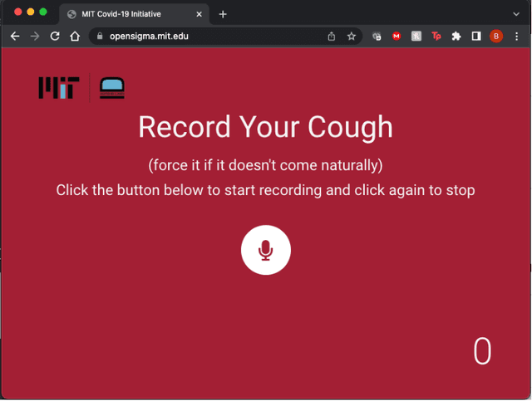Open the browser home page
The width and height of the screenshot is (532, 401).
pos(75,37)
